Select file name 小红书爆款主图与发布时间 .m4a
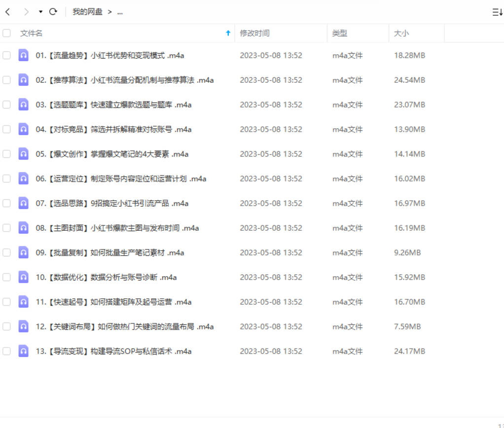 (x=144, y=228)
